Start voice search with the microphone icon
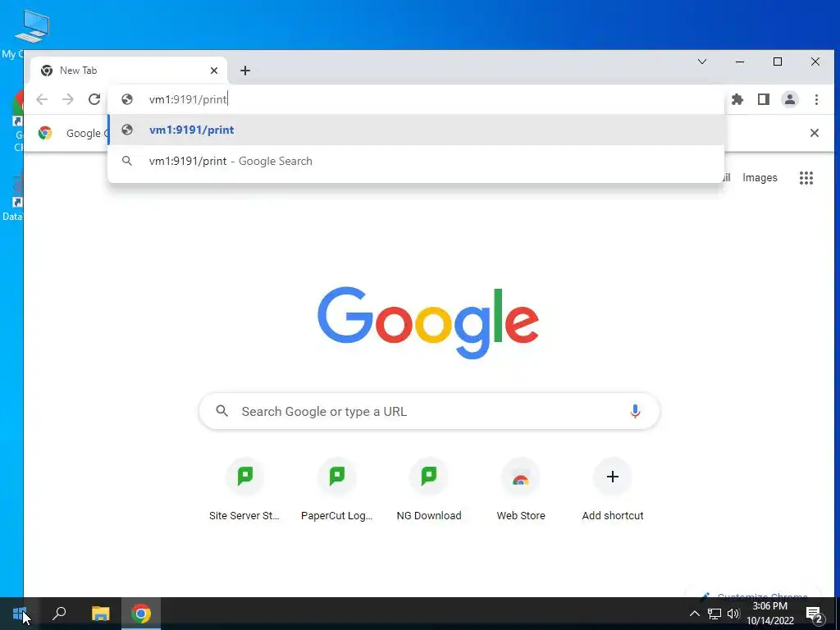This screenshot has width=840, height=630. tap(635, 411)
